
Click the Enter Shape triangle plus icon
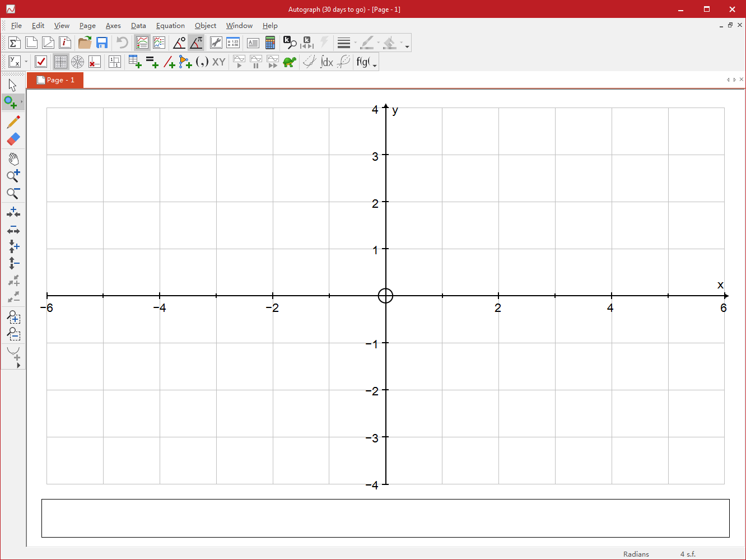(x=185, y=62)
